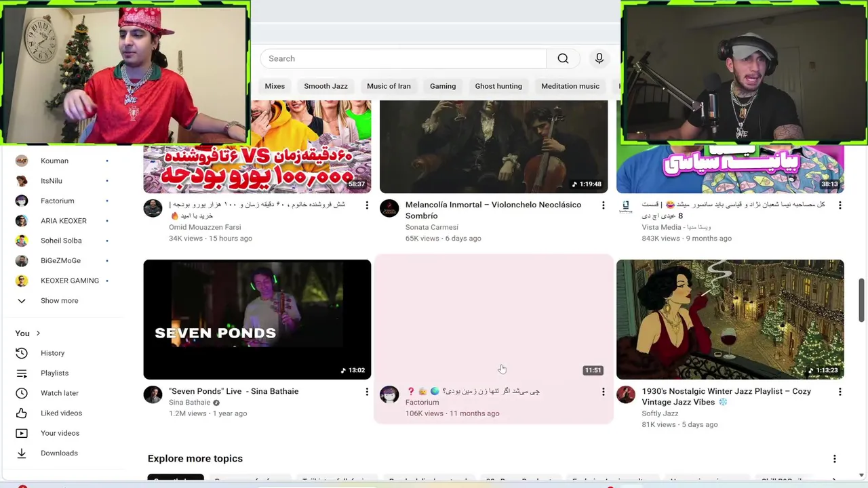Open History from the sidebar
Viewport: 868px width, 488px height.
[52, 353]
